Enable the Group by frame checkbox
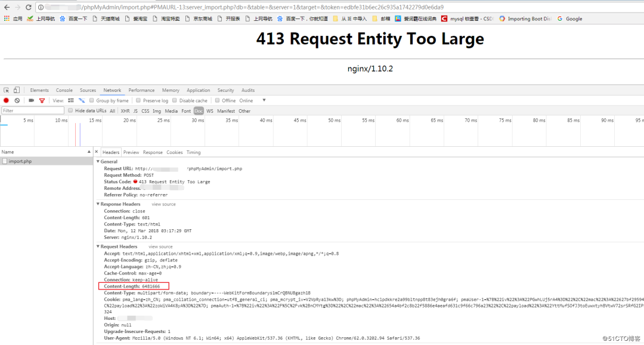Image resolution: width=644 pixels, height=345 pixels. click(x=92, y=100)
